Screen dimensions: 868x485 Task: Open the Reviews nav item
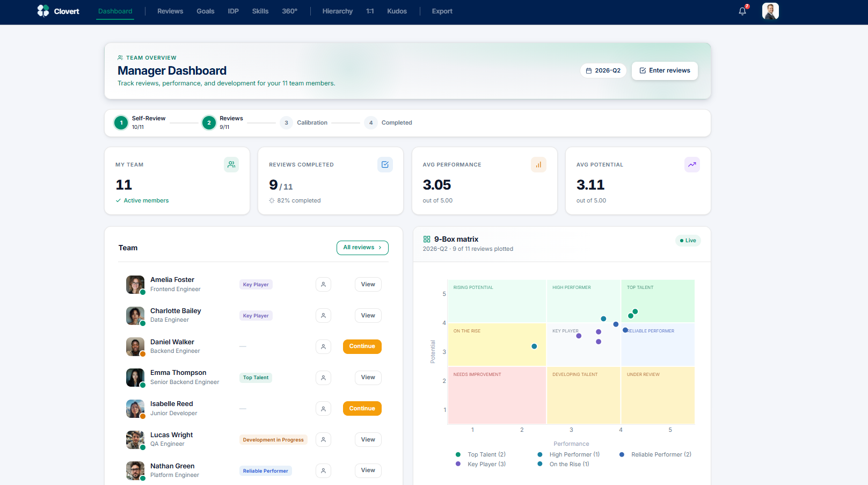(170, 11)
